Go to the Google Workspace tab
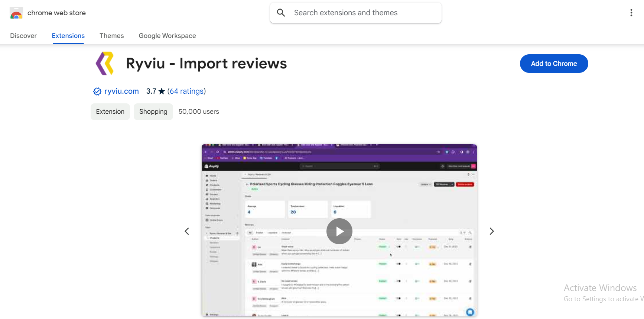Image resolution: width=644 pixels, height=319 pixels. tap(167, 36)
